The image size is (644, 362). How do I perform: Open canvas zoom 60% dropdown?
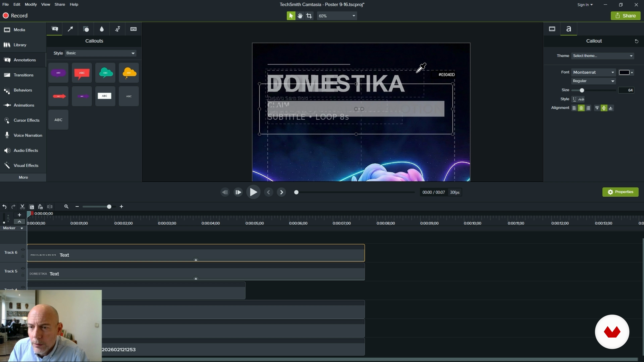tap(337, 16)
